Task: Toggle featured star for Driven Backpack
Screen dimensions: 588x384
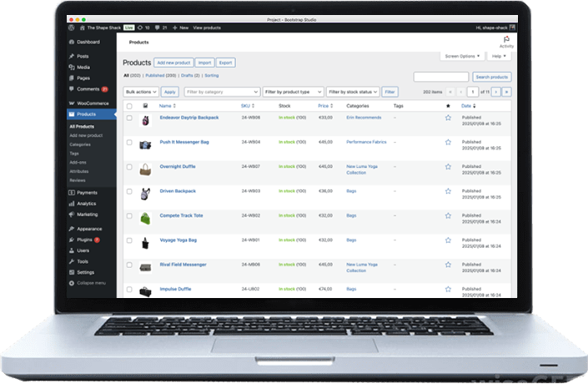Action: 448,191
